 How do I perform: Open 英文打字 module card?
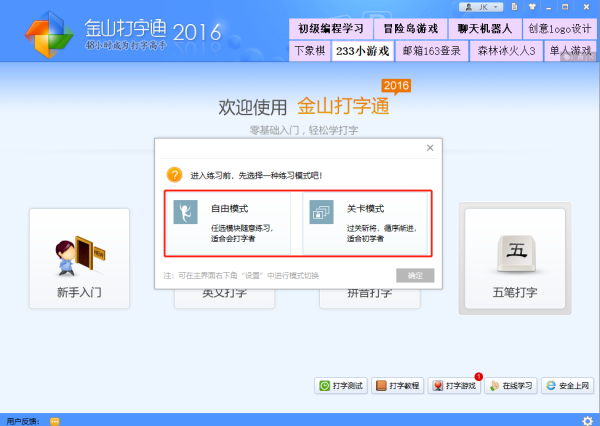click(225, 299)
